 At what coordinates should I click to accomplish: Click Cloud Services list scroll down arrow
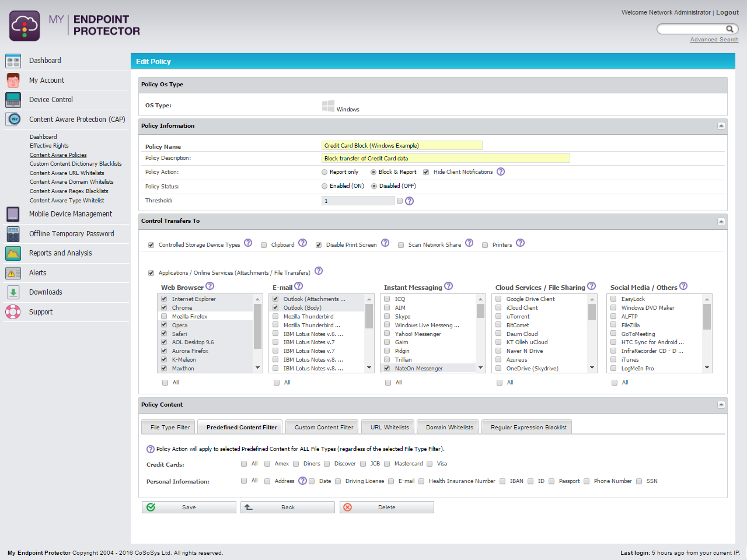[592, 367]
